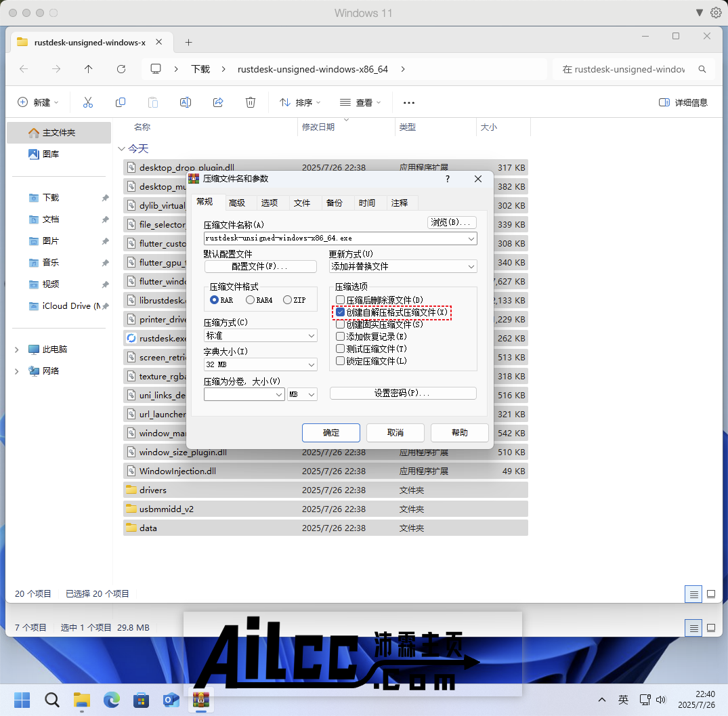This screenshot has height=716, width=728.
Task: Click the Rename icon in Explorer toolbar
Action: [x=186, y=102]
